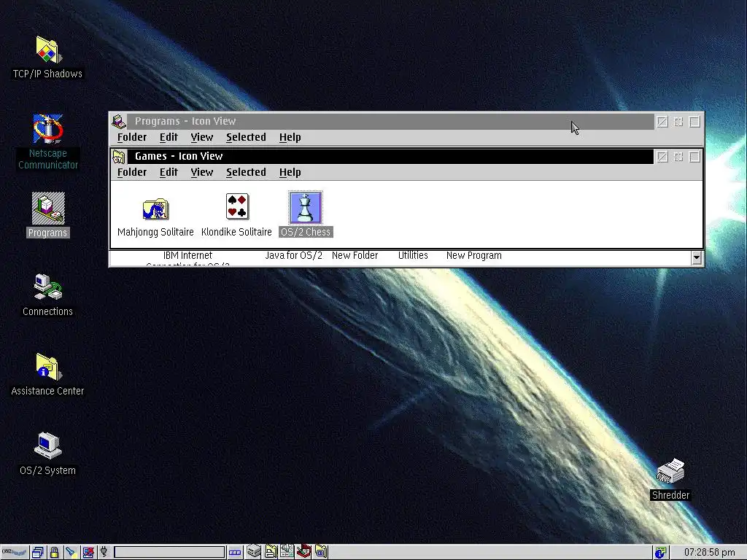747x560 pixels.
Task: Click the shutdown computer icon in WarpCenter
Action: click(88, 553)
